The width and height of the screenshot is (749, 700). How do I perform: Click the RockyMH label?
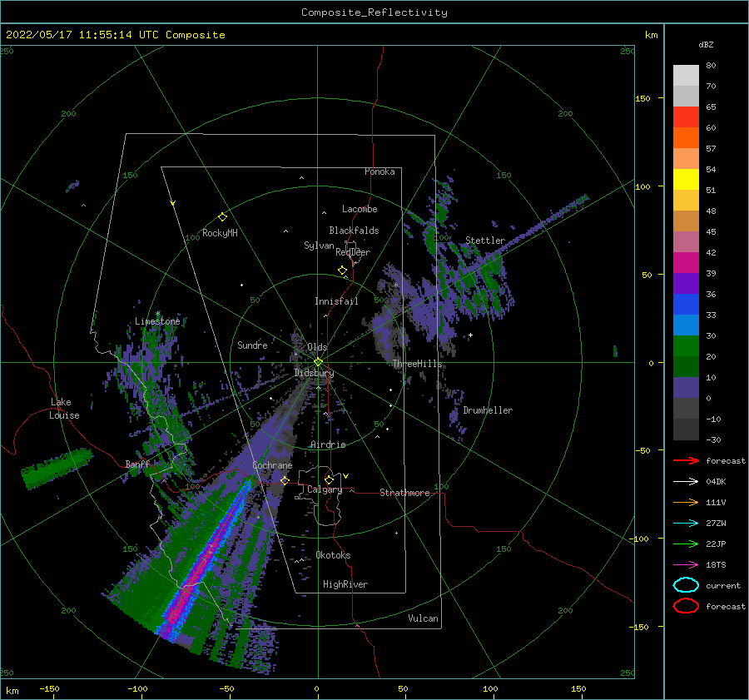tap(220, 233)
